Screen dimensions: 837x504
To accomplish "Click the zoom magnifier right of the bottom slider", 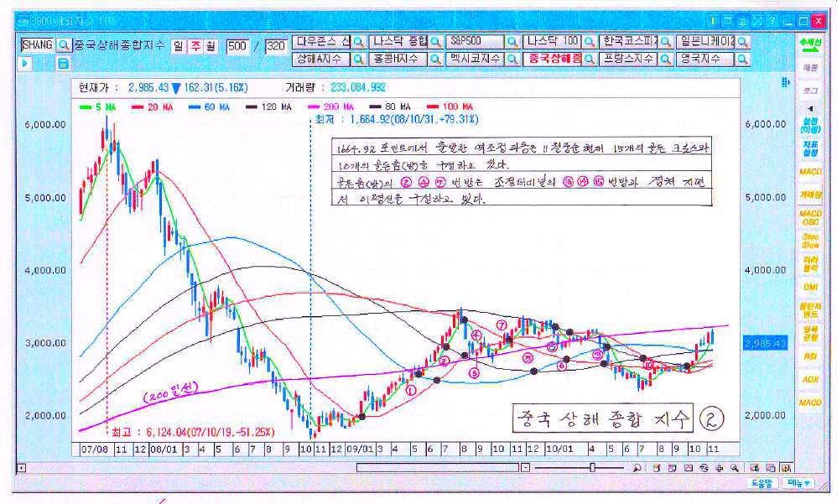I will point(637,468).
